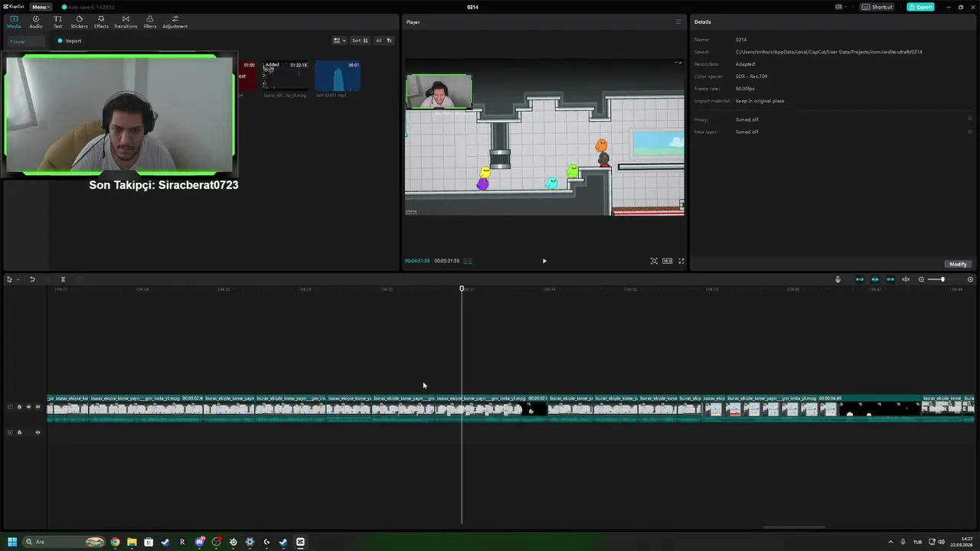The width and height of the screenshot is (980, 551).
Task: Open the Adjustment tab
Action: pos(175,21)
